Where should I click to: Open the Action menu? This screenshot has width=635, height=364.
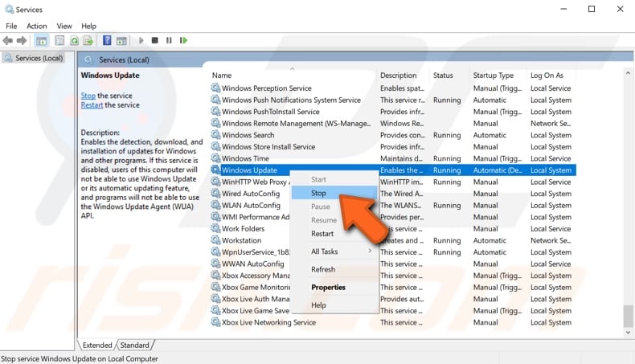click(36, 26)
